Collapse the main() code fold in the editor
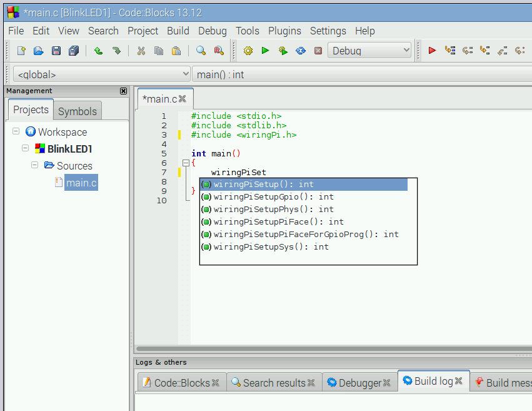 coord(186,162)
